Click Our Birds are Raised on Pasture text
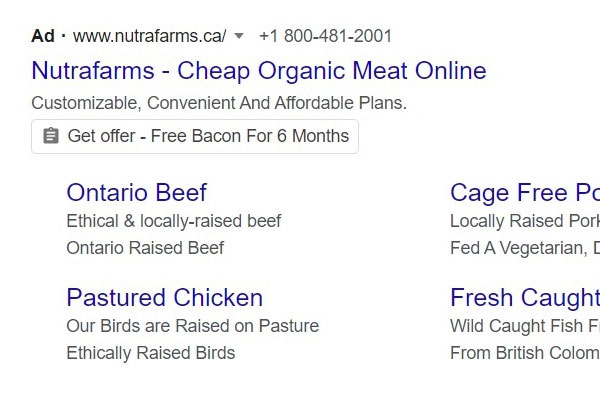 pyautogui.click(x=192, y=326)
